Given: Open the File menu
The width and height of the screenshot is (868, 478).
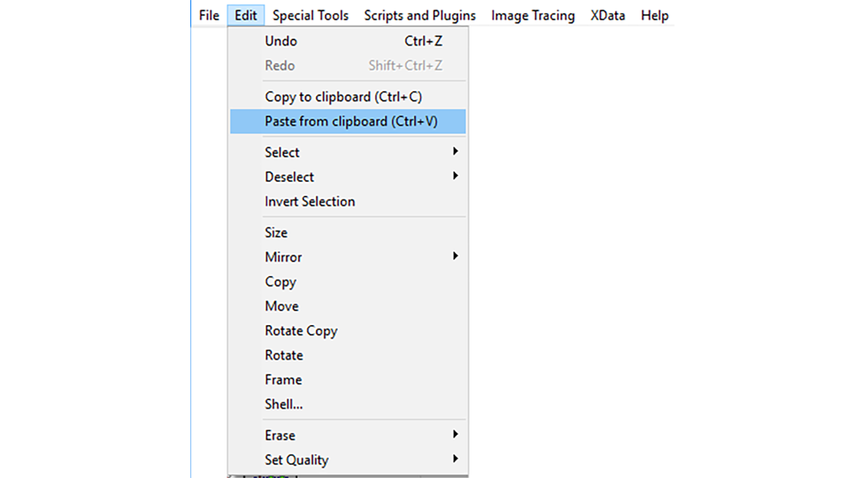Looking at the screenshot, I should (x=207, y=15).
